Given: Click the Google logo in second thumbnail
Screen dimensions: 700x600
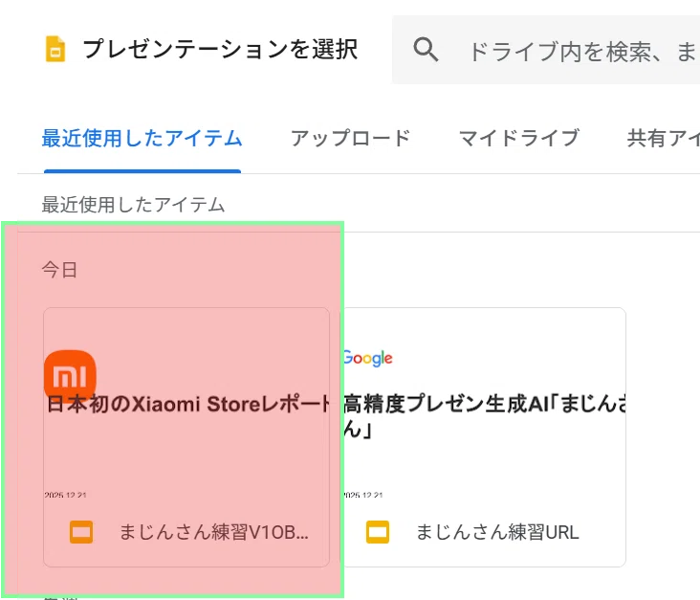Looking at the screenshot, I should (x=367, y=358).
